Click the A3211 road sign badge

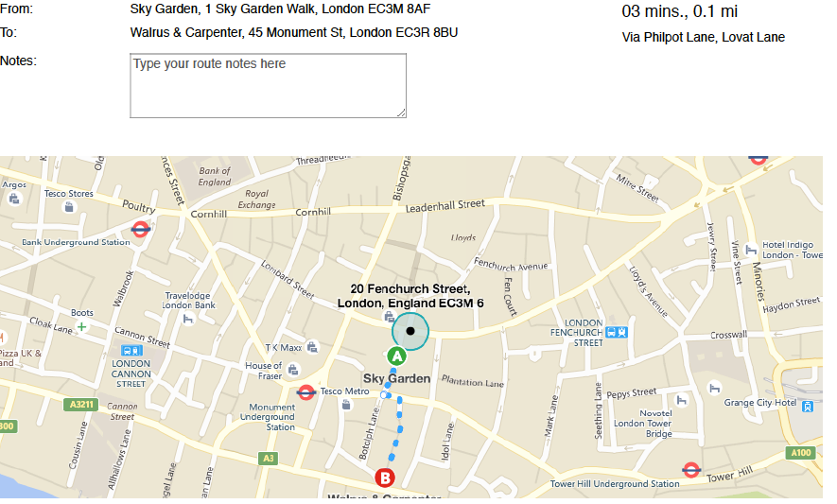[x=81, y=404]
